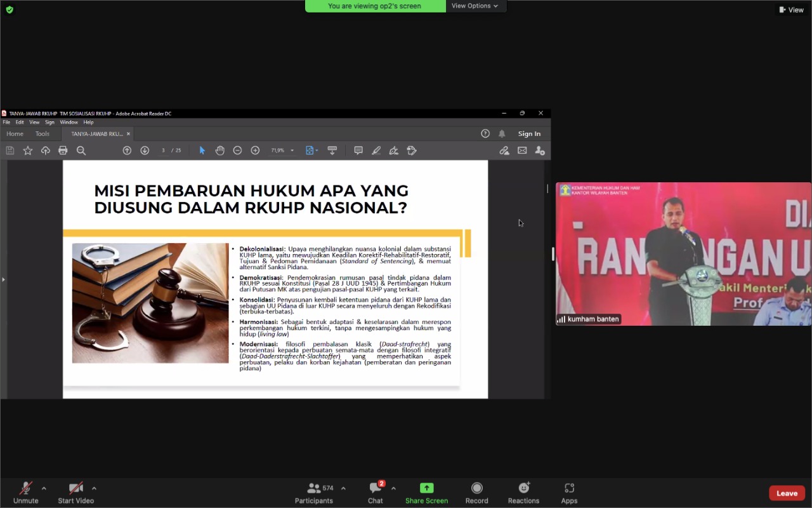Expand audio options arrow beside Unmute
Screen dimensions: 812x508
point(44,488)
